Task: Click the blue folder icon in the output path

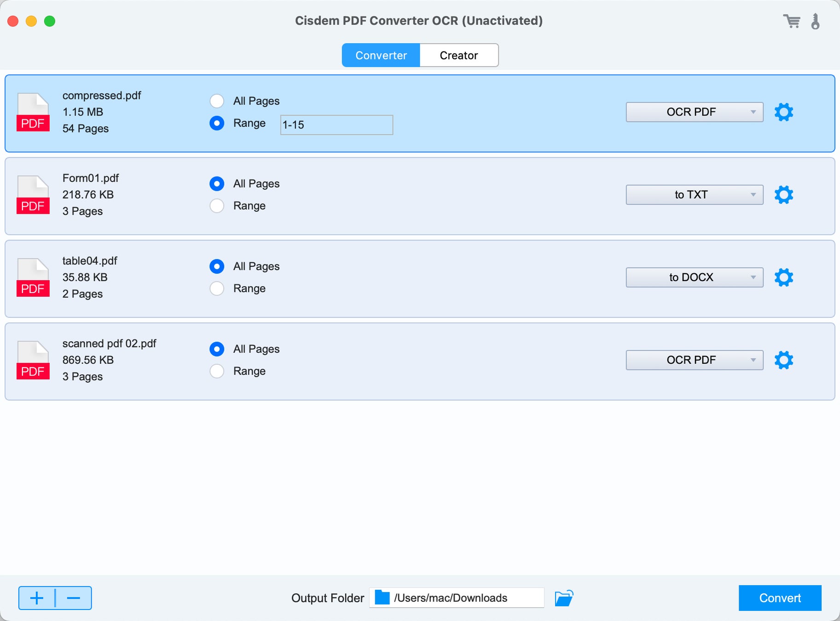Action: pos(382,598)
